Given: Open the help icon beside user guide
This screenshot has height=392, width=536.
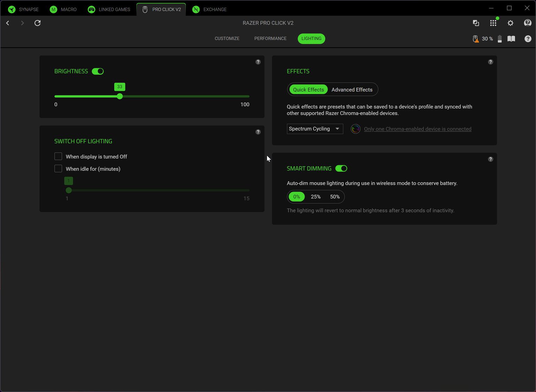Looking at the screenshot, I should click(x=528, y=39).
